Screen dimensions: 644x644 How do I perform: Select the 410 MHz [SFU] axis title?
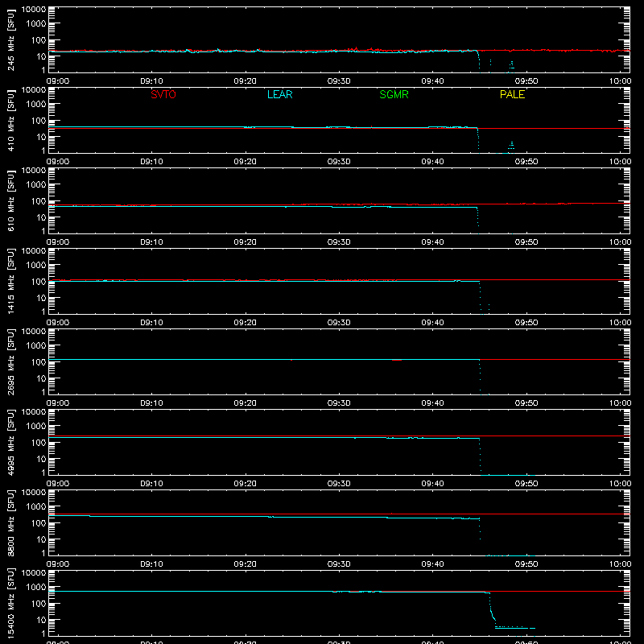tap(10, 120)
